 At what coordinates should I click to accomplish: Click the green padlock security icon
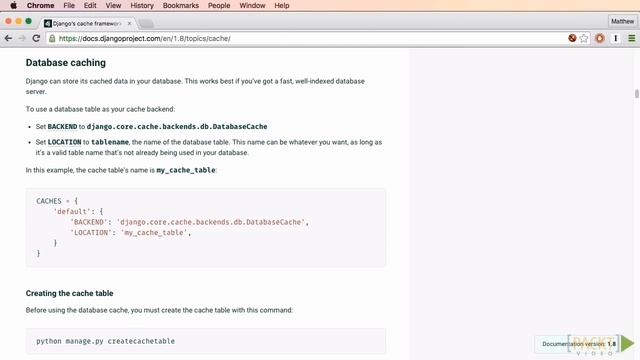coord(52,38)
